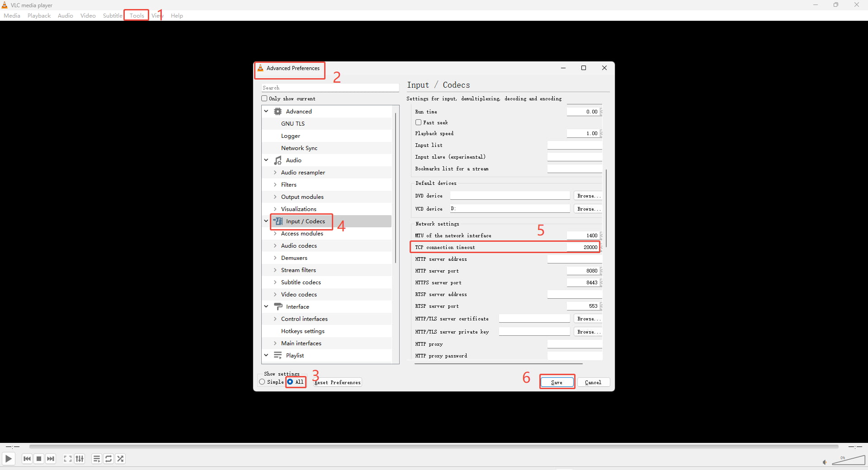Open the Audio menu

66,15
